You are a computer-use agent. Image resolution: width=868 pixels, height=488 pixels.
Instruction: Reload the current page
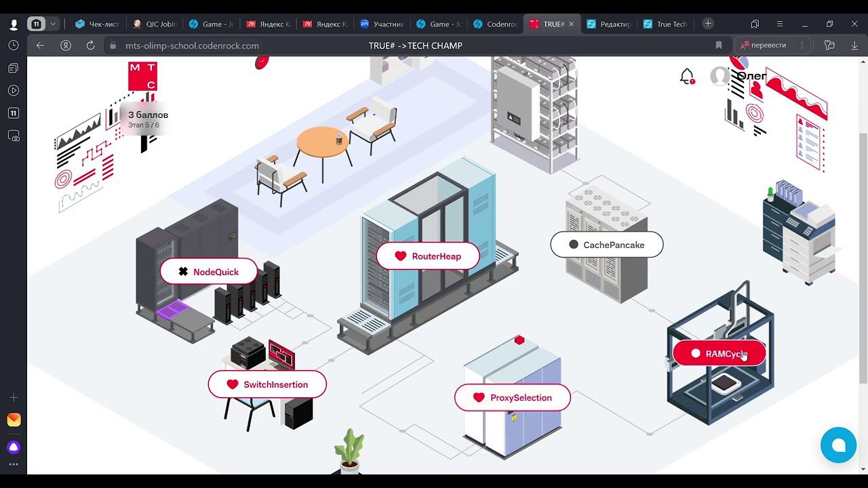tap(90, 45)
